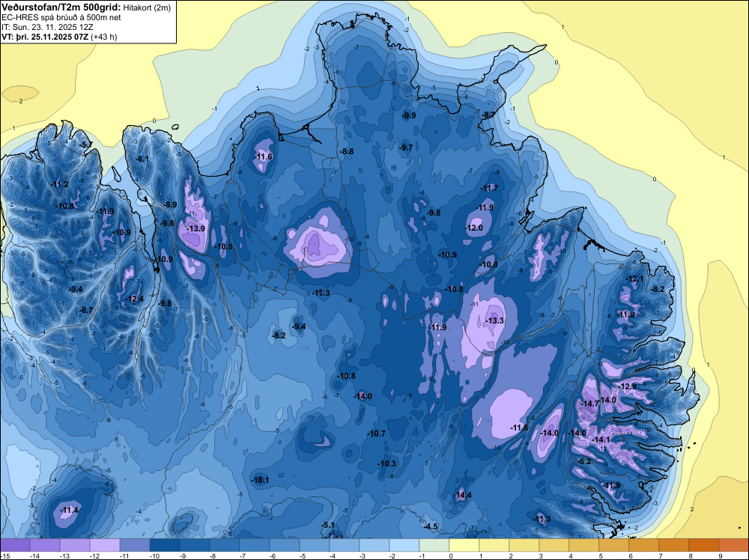The height and width of the screenshot is (560, 749).
Task: Click the map title 'Veðurstofan/T2m 500grid: Hitakort (2m)'
Action: (x=85, y=7)
